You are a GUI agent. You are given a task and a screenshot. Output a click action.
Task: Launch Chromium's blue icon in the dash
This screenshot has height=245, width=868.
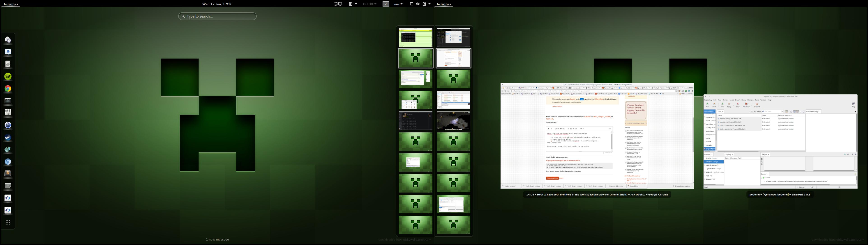(8, 161)
